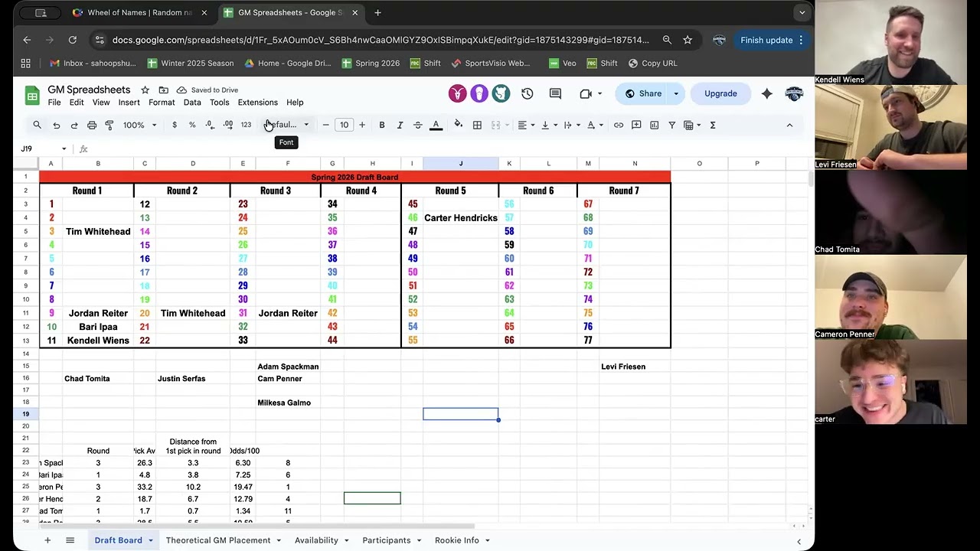Viewport: 980px width, 551px height.
Task: Open the Name box dropdown arrow
Action: click(x=64, y=148)
